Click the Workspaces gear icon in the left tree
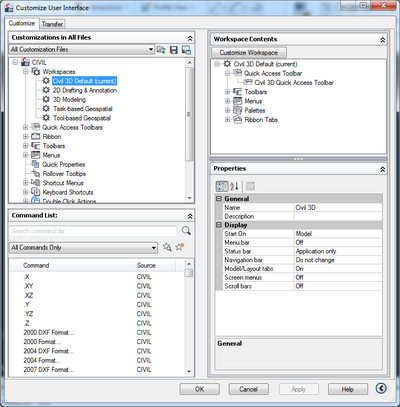The image size is (400, 407). [x=36, y=71]
